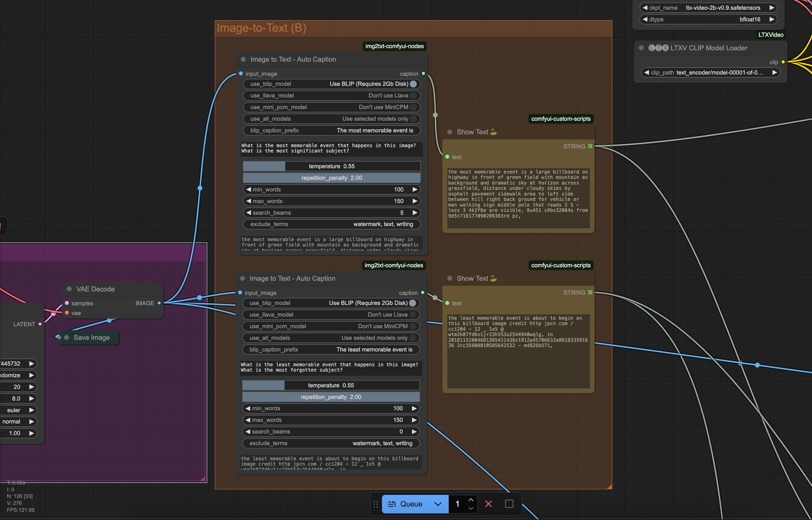Click the LTXV CLIP Model Loader collapse dot
Viewport: 812px width, 520px height.
(641, 48)
